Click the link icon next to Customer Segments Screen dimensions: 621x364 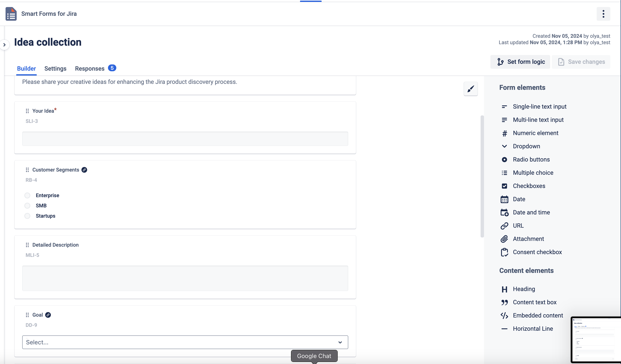point(85,170)
